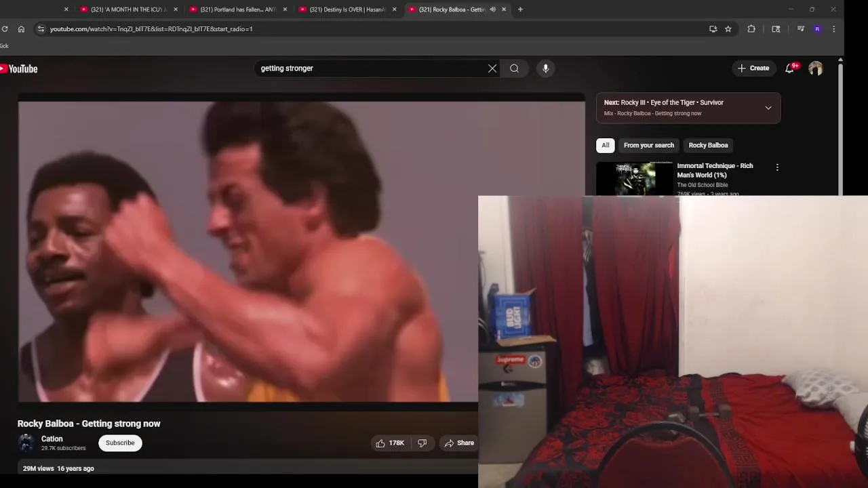Close the Portland has Fallen tab
The height and width of the screenshot is (488, 868).
(285, 9)
